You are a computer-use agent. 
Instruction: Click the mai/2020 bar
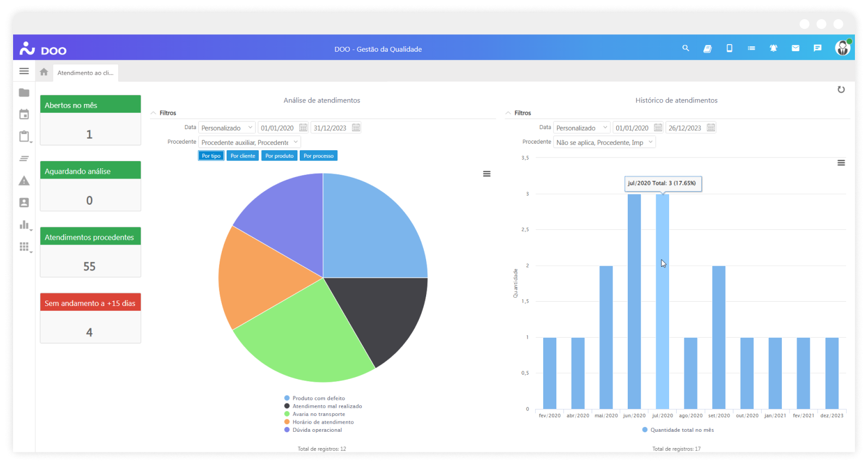click(606, 338)
